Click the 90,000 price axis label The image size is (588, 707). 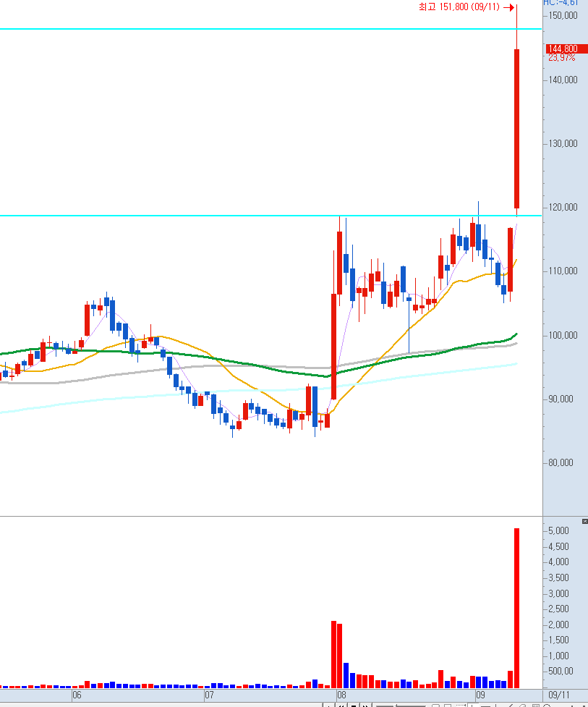tap(561, 399)
